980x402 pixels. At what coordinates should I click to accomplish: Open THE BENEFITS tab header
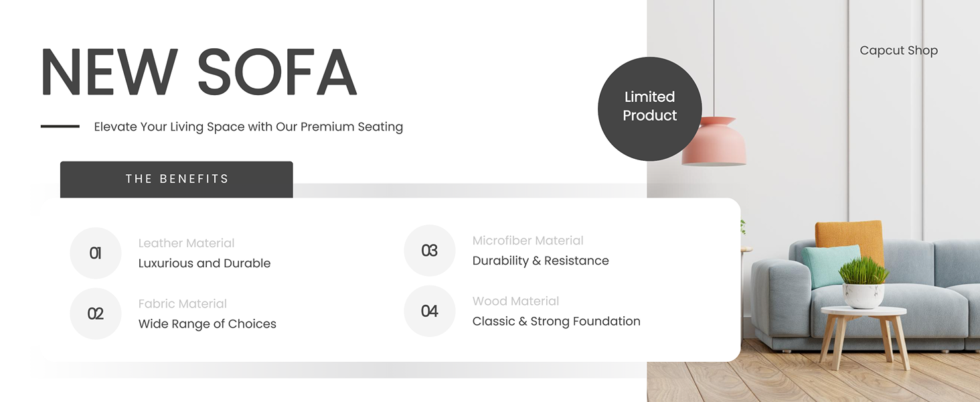coord(177,179)
